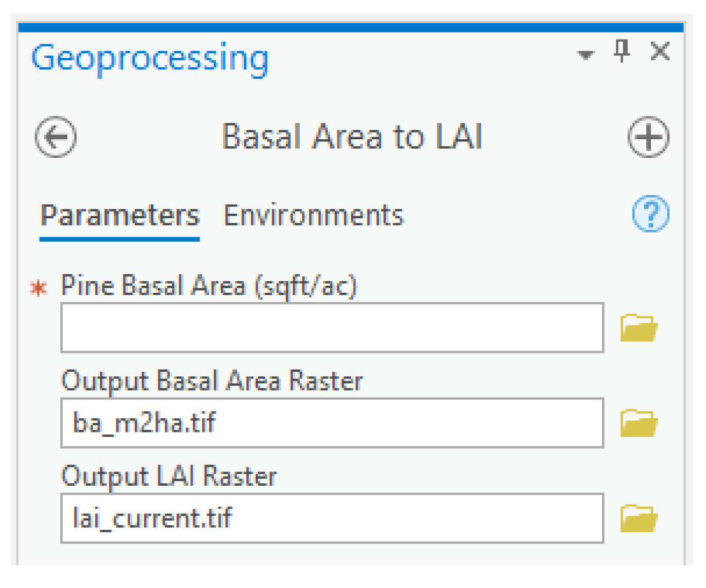Go back using the left arrow button
706x588 pixels.
[56, 137]
